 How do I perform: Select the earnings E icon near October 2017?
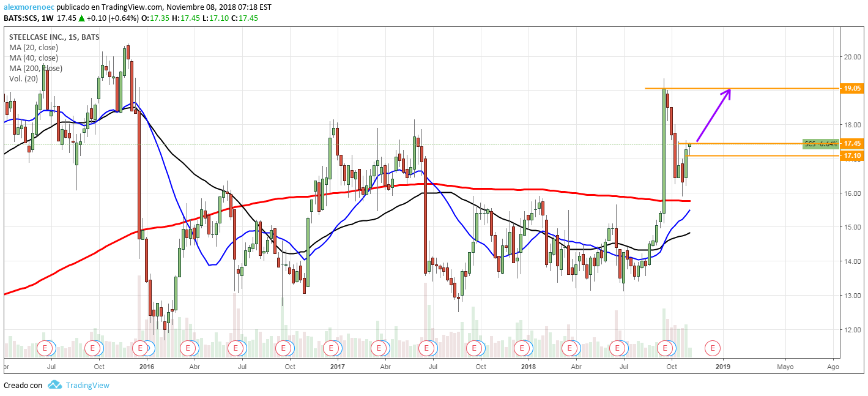[x=474, y=348]
